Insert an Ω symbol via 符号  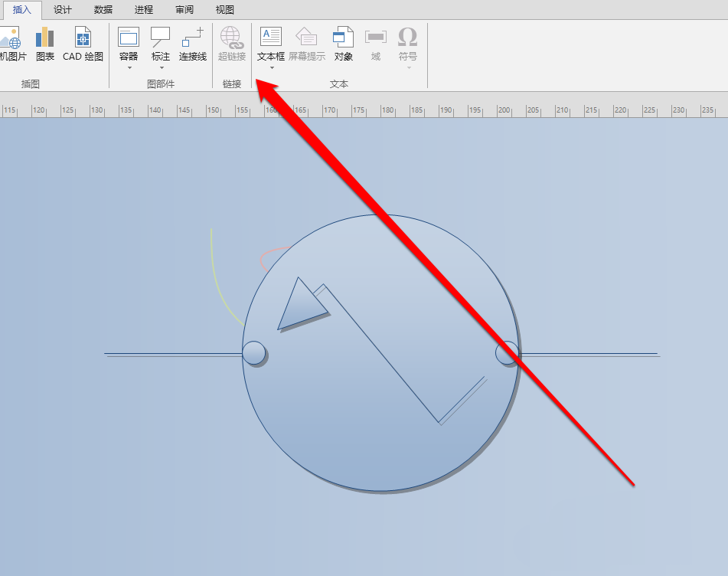click(x=407, y=38)
